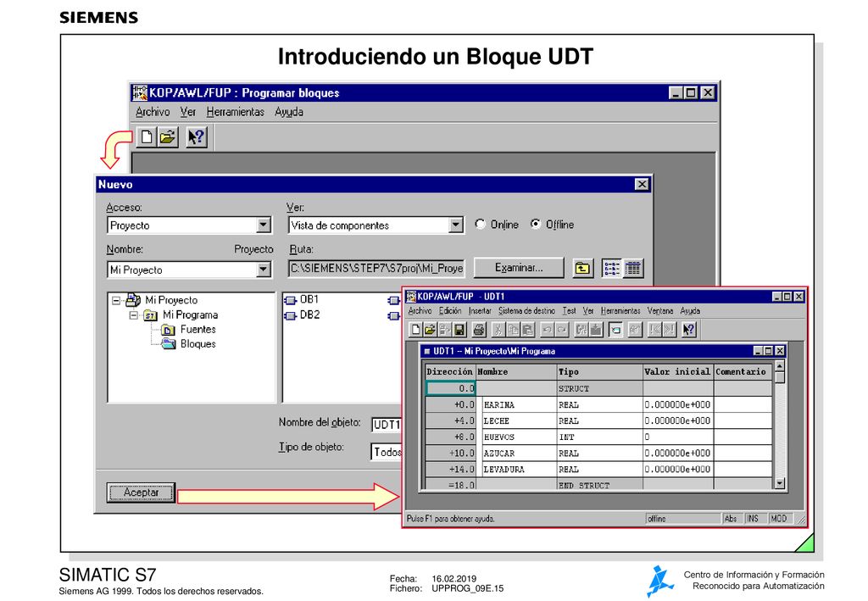The width and height of the screenshot is (868, 601).
Task: Click Undo icon in UDT1 toolbar
Action: (547, 330)
